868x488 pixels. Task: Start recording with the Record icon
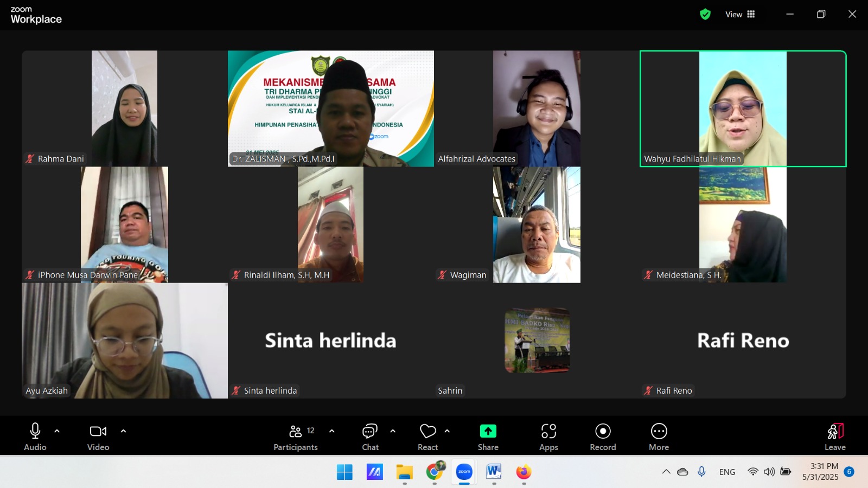[x=603, y=432]
